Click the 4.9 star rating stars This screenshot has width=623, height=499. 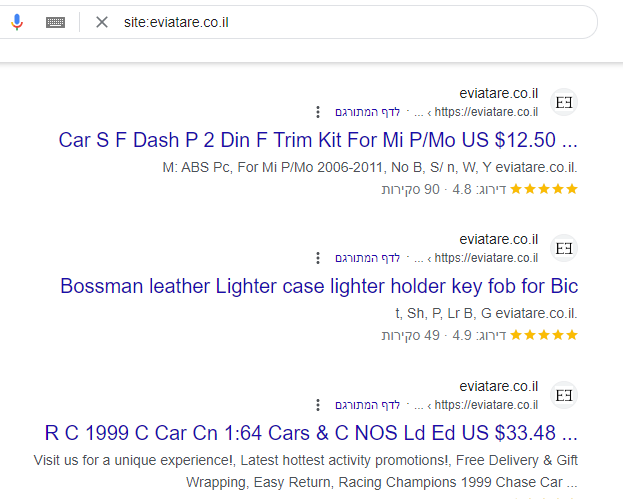click(x=544, y=335)
